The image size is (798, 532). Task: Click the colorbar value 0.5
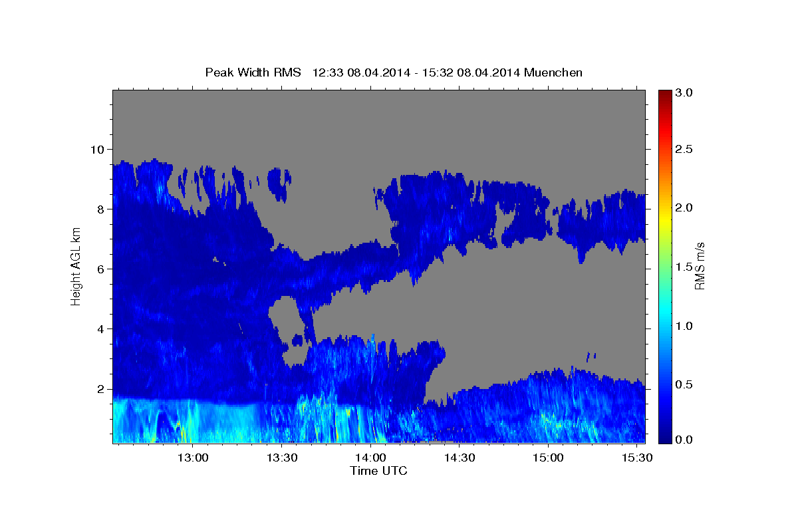pyautogui.click(x=684, y=384)
